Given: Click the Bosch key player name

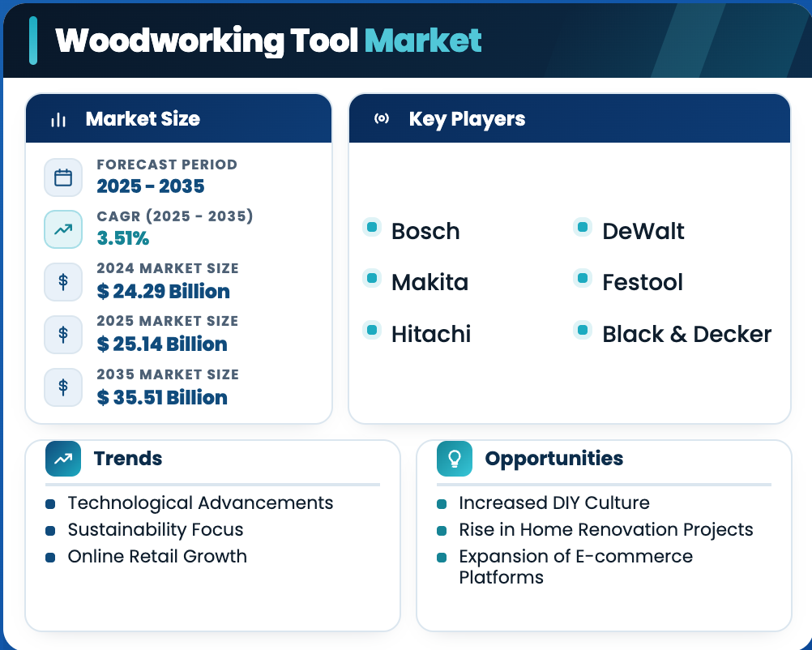Looking at the screenshot, I should 425,231.
